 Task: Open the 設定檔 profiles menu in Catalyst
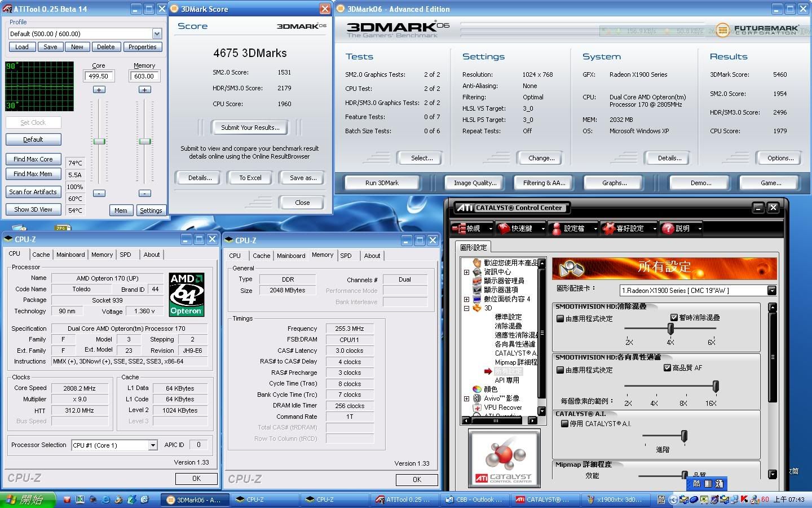[x=573, y=229]
